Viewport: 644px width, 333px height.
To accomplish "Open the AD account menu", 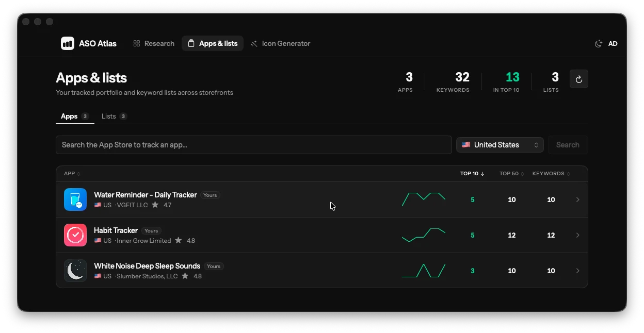I will [613, 44].
